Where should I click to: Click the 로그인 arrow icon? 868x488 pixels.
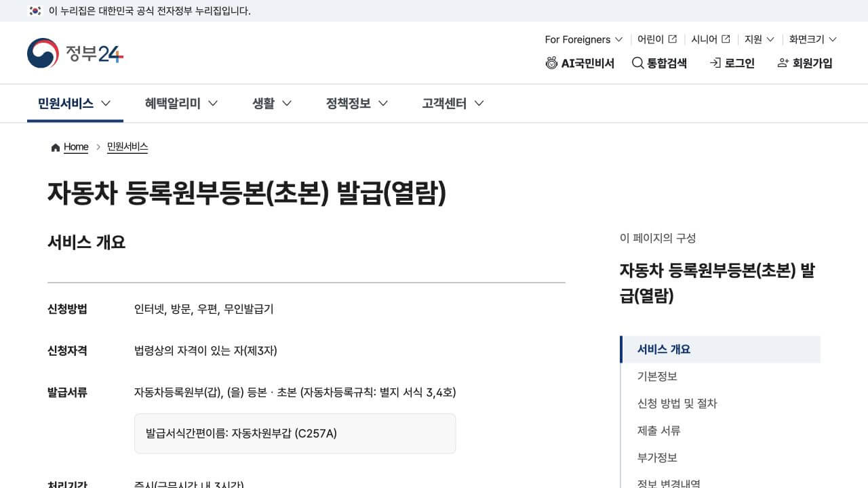point(715,63)
